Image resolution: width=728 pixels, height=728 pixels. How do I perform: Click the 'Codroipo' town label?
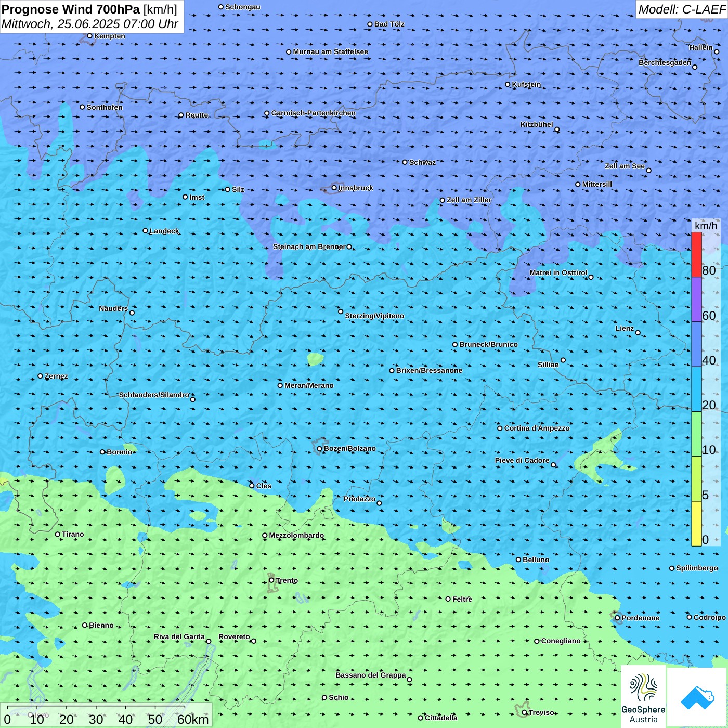pos(710,617)
